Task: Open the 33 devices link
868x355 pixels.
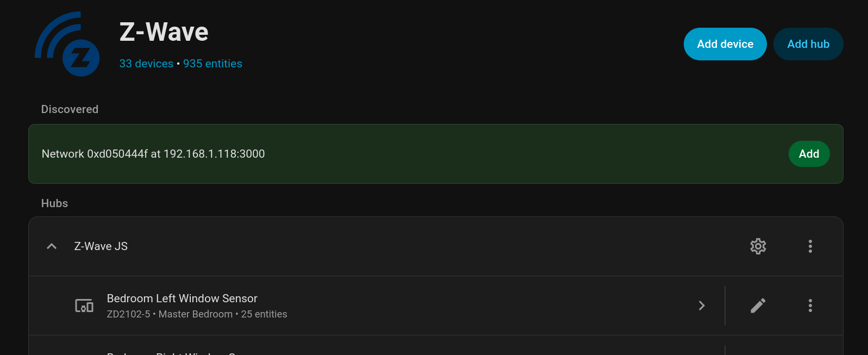Action: [x=146, y=64]
